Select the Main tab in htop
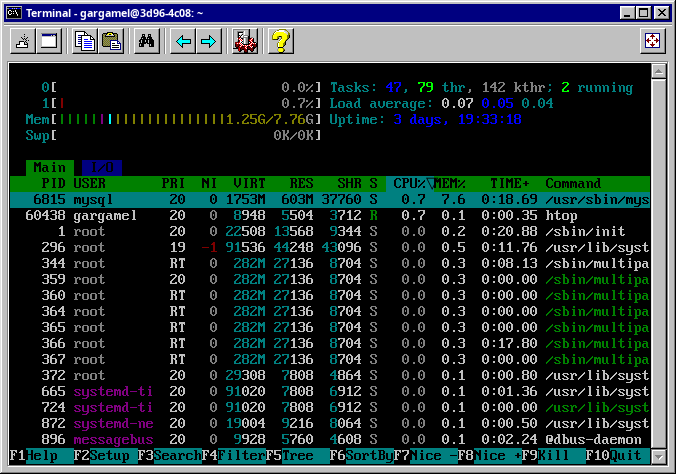This screenshot has height=474, width=676. 49,167
